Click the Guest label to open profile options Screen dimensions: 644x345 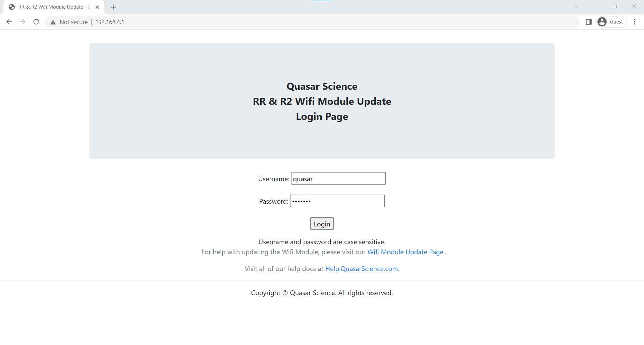coord(616,21)
